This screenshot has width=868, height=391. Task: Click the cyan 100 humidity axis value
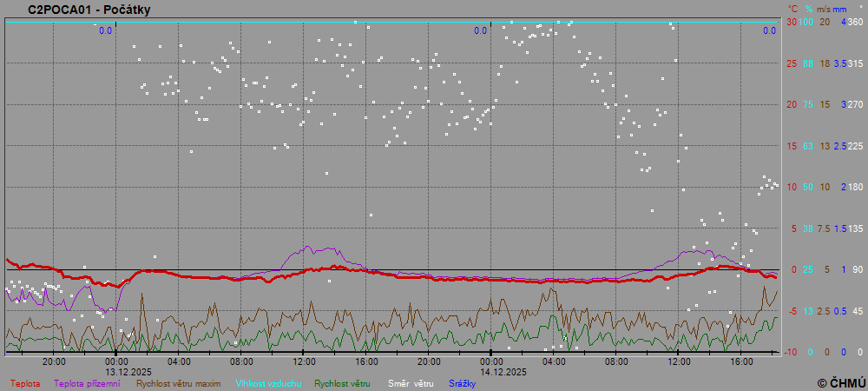coord(806,22)
